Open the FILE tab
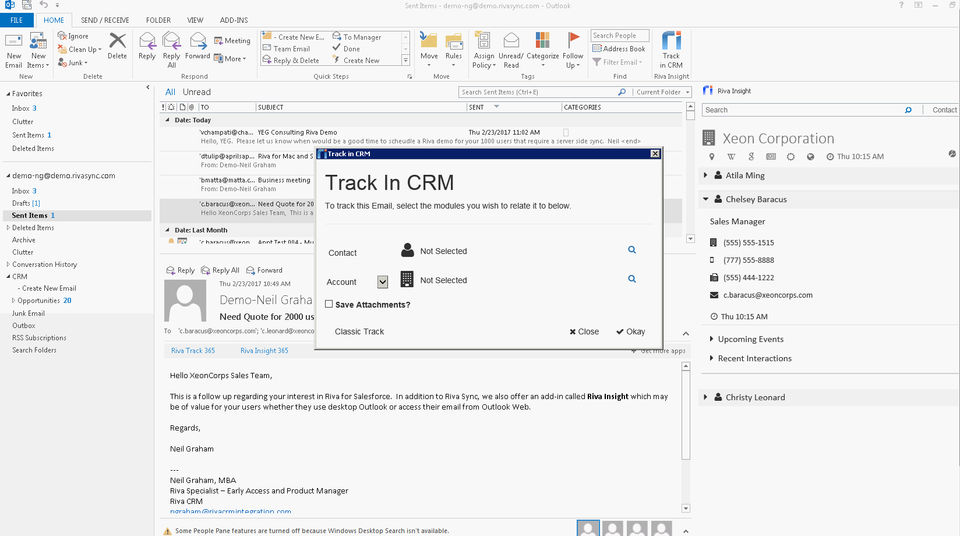 coord(17,20)
